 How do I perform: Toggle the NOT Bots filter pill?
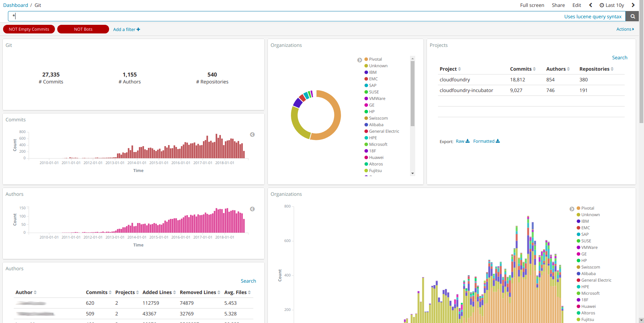click(x=83, y=29)
